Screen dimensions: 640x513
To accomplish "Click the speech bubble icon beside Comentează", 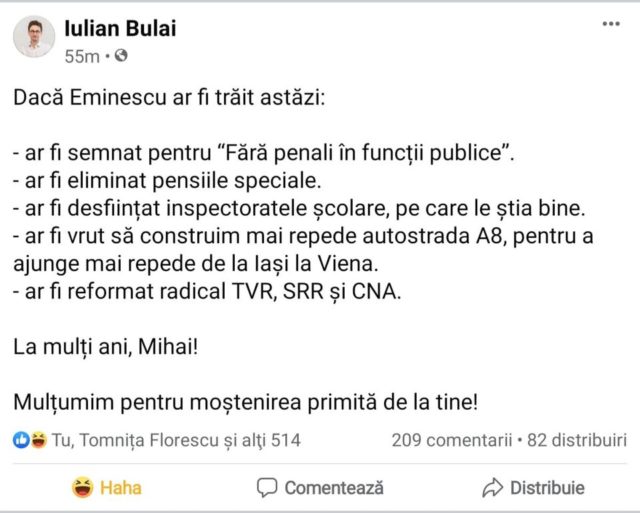I will click(267, 488).
